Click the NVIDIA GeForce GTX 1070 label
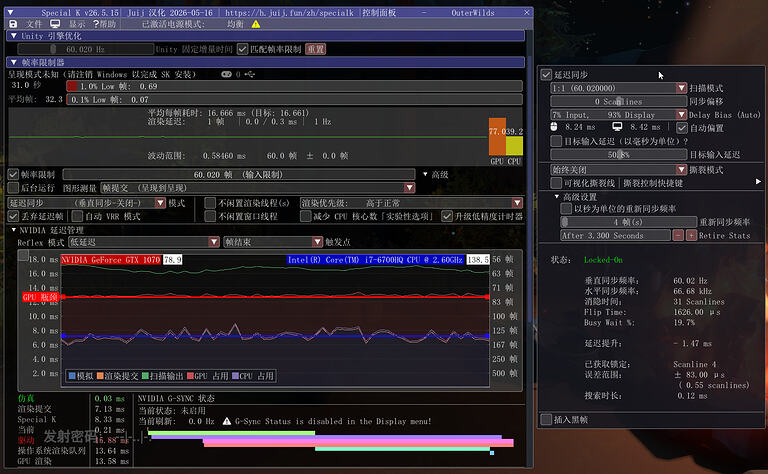The image size is (768, 474). tap(111, 260)
